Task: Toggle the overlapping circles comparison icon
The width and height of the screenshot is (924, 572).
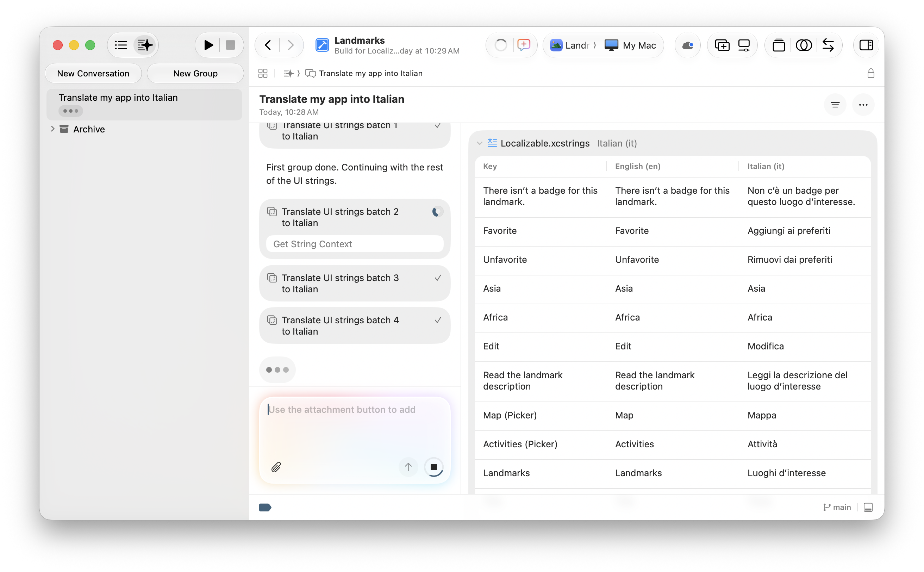Action: pyautogui.click(x=803, y=45)
